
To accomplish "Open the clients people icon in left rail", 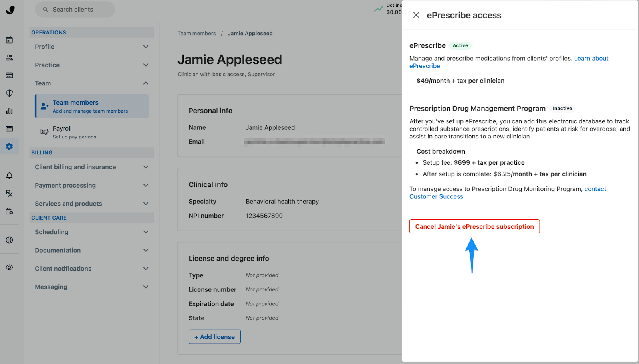I will pos(10,57).
